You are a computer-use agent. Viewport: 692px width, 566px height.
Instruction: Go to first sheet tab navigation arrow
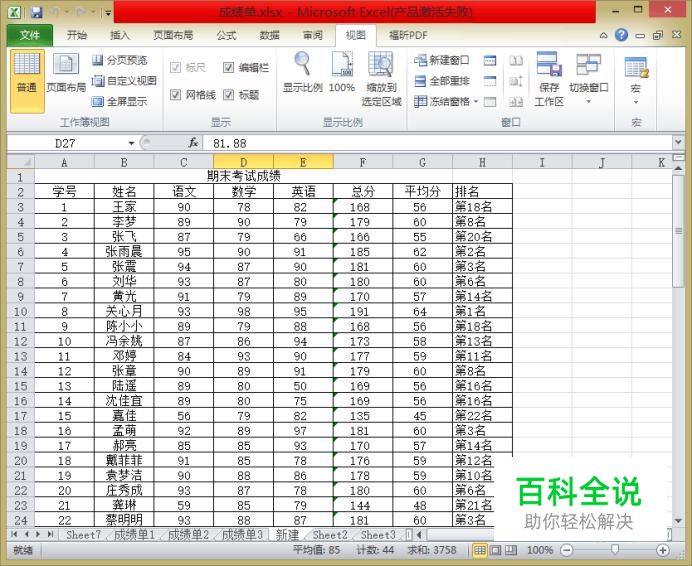click(14, 534)
